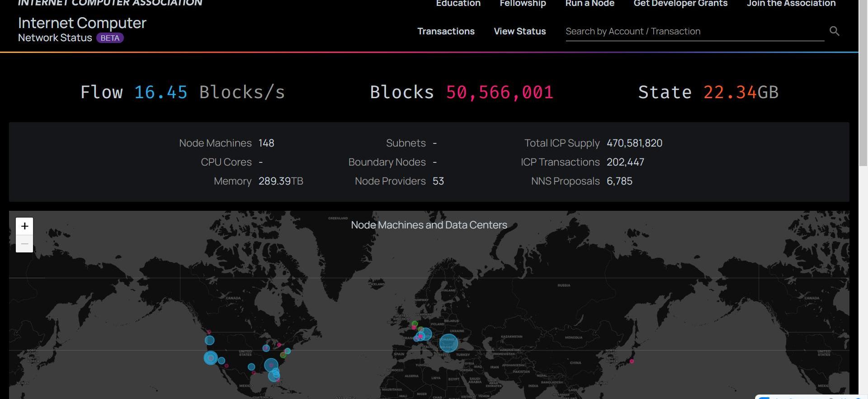The width and height of the screenshot is (868, 399).
Task: Select the green node marker near the United Kingdom
Action: tap(415, 323)
